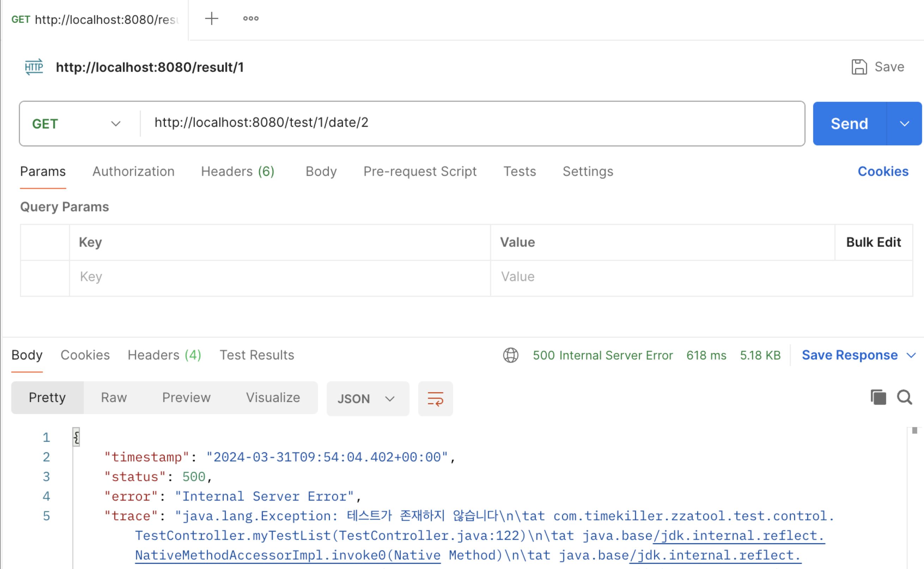Switch to the Authorization tab
Screen dimensions: 924x569
134,172
